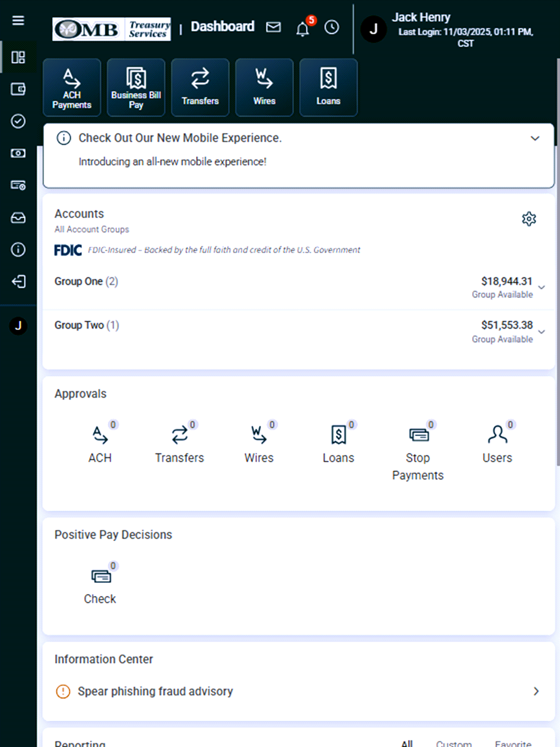560x747 pixels.
Task: Open the card settings sidebar icon
Action: [18, 185]
